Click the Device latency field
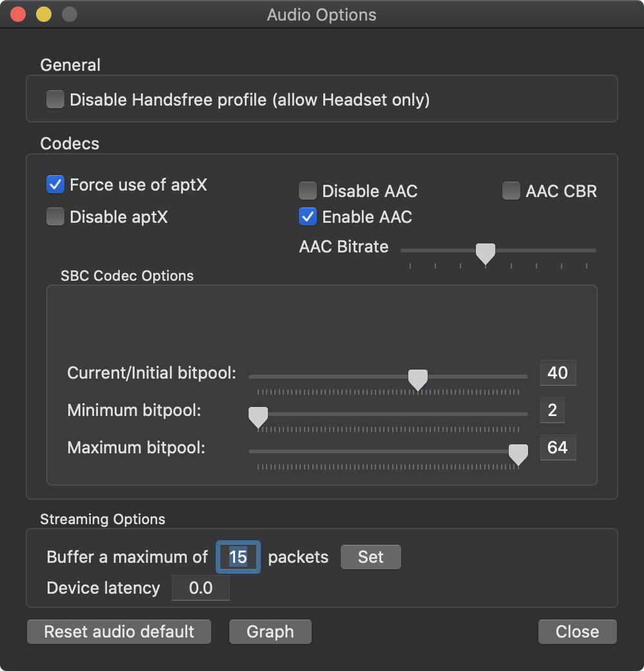 tap(201, 588)
